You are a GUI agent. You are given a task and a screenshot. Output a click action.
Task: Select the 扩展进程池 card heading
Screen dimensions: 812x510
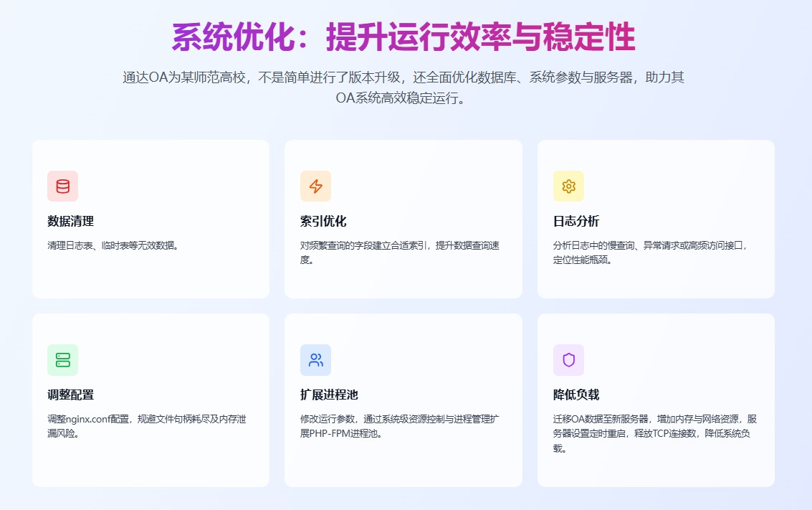pos(328,395)
